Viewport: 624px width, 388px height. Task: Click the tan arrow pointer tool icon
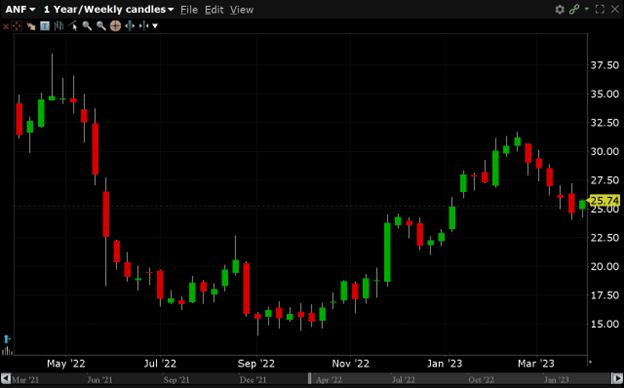pos(31,26)
